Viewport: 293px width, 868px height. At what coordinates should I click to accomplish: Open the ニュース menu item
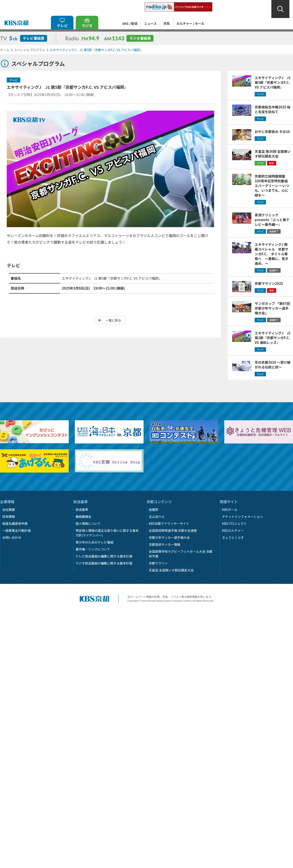150,24
